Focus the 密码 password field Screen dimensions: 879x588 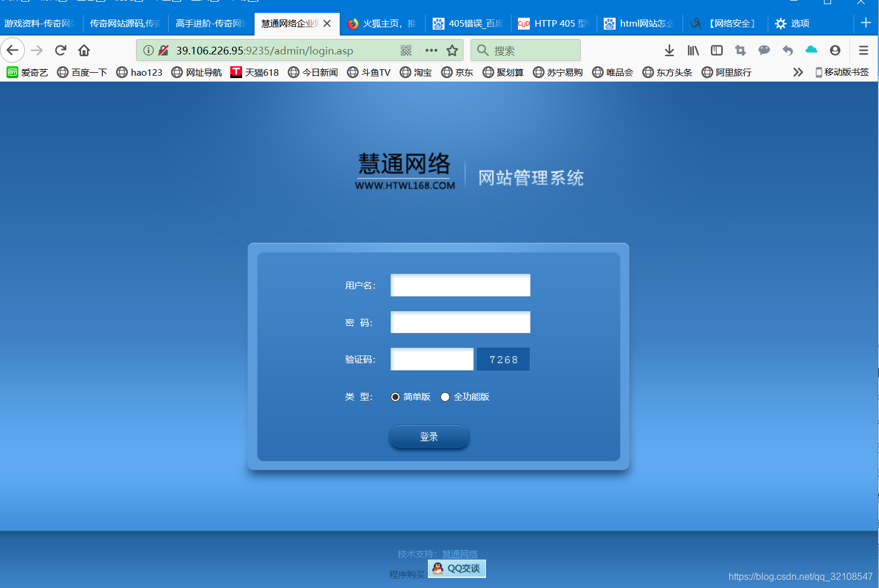pyautogui.click(x=461, y=322)
